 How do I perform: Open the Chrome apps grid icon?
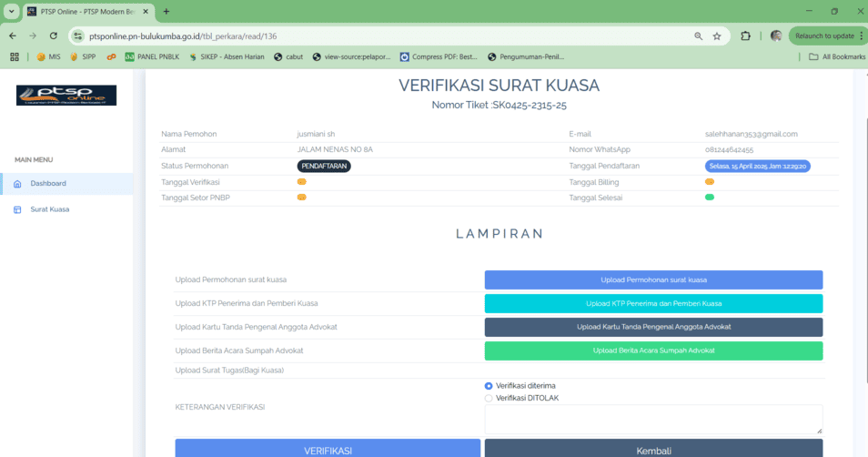click(x=15, y=56)
